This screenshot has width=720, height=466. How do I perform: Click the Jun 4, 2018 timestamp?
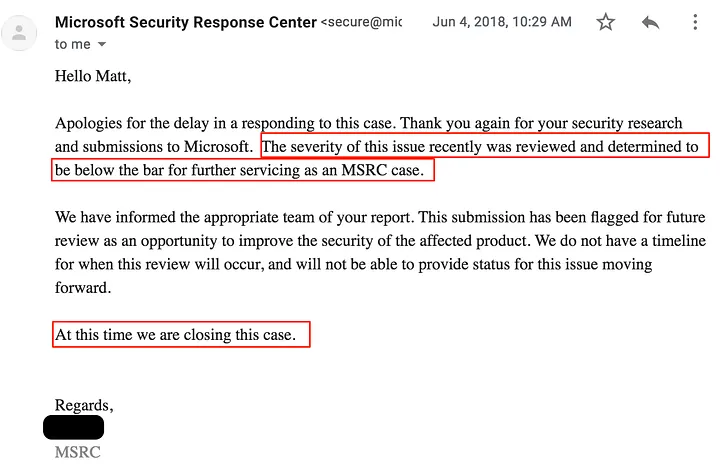pyautogui.click(x=502, y=21)
